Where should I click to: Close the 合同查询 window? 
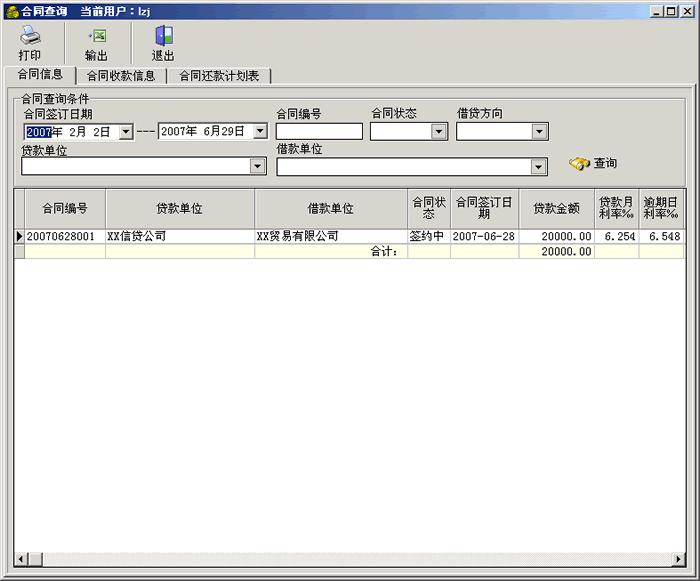coord(688,12)
